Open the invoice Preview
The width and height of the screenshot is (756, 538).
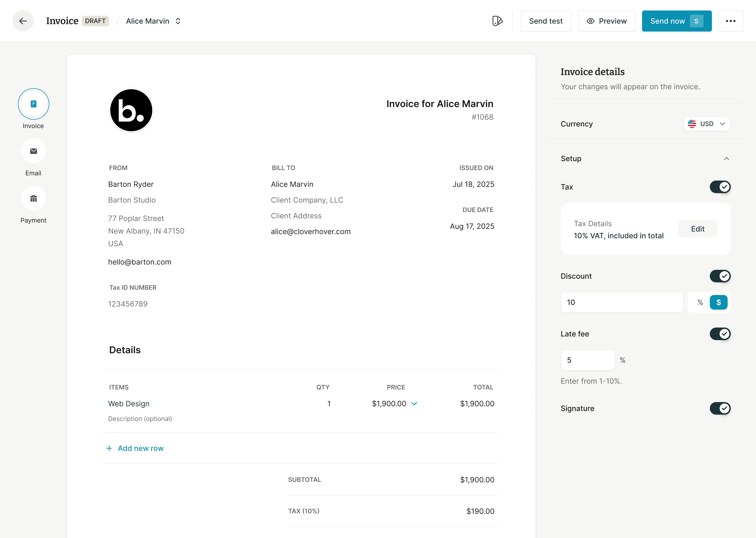(x=607, y=21)
